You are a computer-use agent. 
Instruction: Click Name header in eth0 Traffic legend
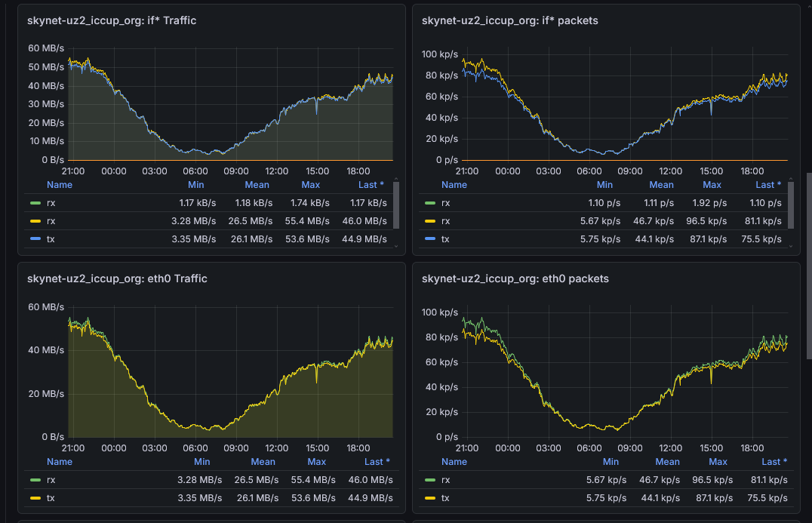[x=60, y=462]
